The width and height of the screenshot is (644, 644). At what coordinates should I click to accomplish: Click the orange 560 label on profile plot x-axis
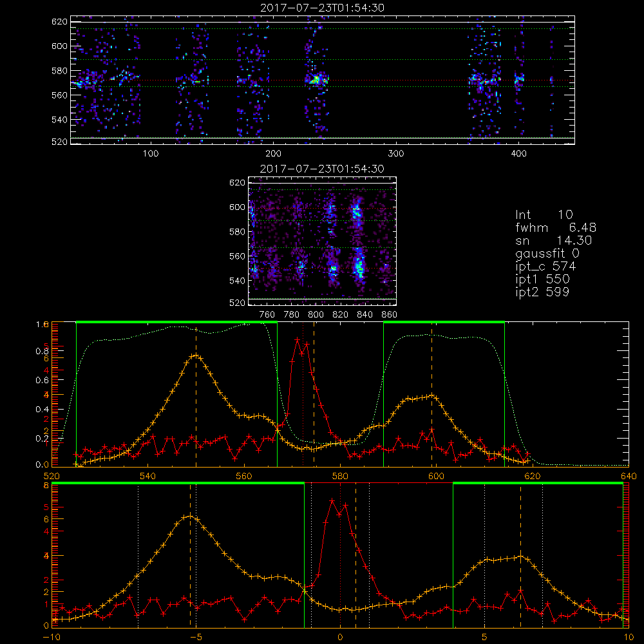point(244,476)
